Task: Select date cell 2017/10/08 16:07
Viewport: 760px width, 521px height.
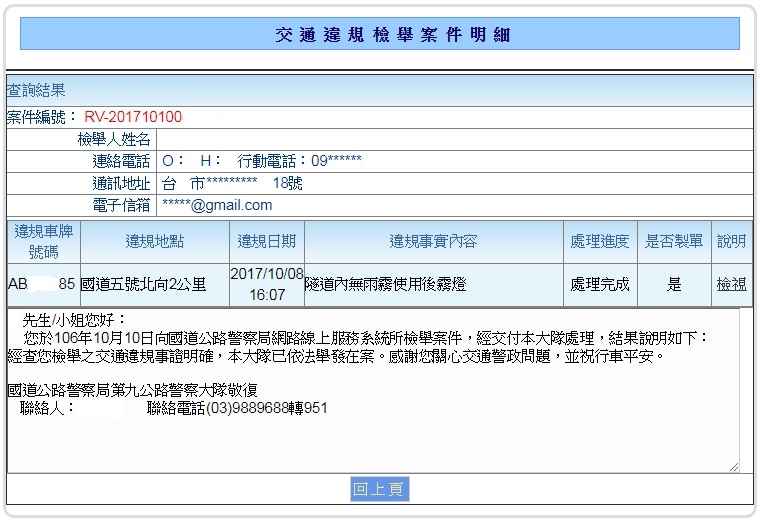Action: click(267, 284)
